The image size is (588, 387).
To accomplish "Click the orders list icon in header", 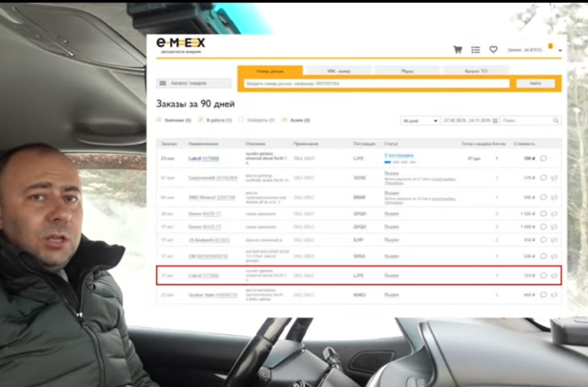I will tap(475, 50).
